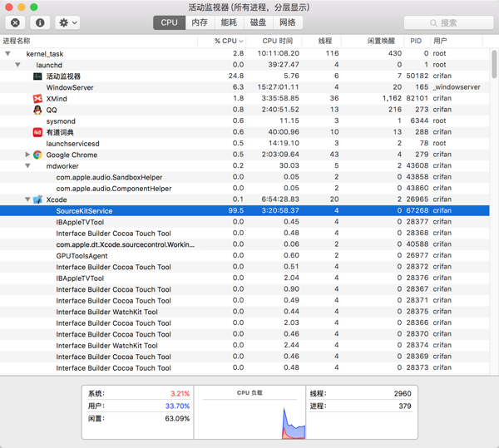The image size is (499, 448).
Task: Switch to the 磁盘 tab
Action: 258,22
